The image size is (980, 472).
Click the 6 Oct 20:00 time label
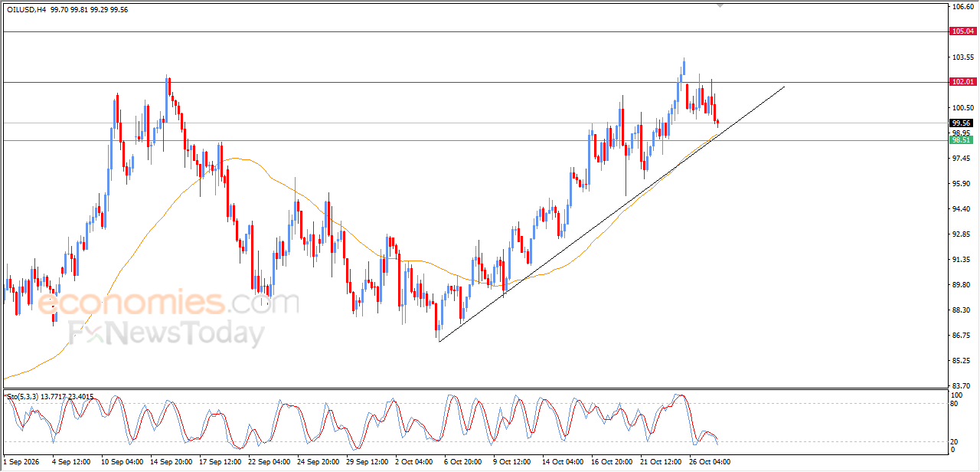coord(464,462)
